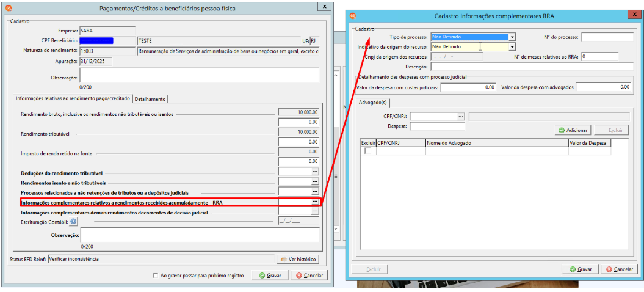The width and height of the screenshot is (644, 292).
Task: Open ellipsis for Processos relacionados a não retenções
Action: point(315,191)
